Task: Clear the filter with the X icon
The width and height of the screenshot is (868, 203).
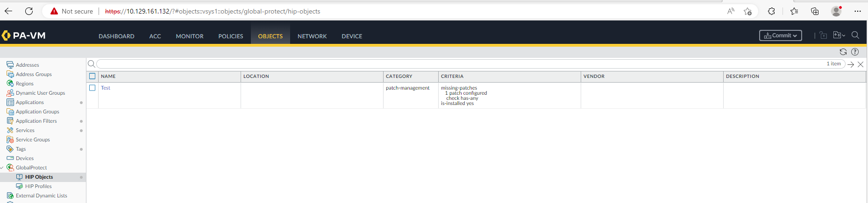Action: click(x=861, y=64)
